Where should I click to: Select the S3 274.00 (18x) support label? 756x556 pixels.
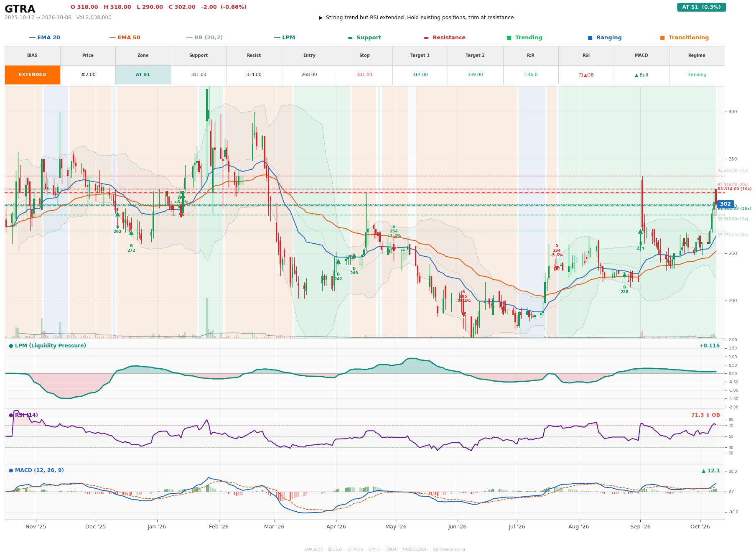(733, 235)
